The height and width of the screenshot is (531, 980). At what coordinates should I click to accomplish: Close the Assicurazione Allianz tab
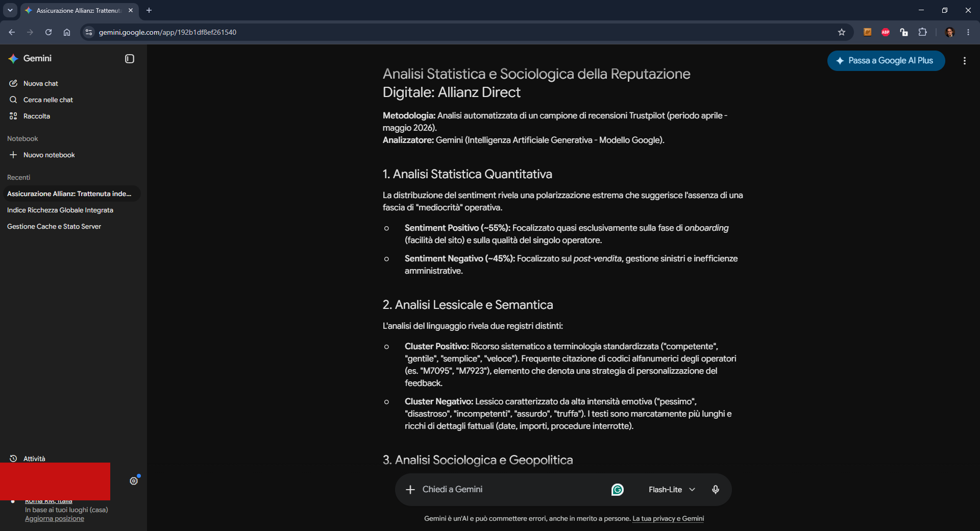click(x=131, y=10)
